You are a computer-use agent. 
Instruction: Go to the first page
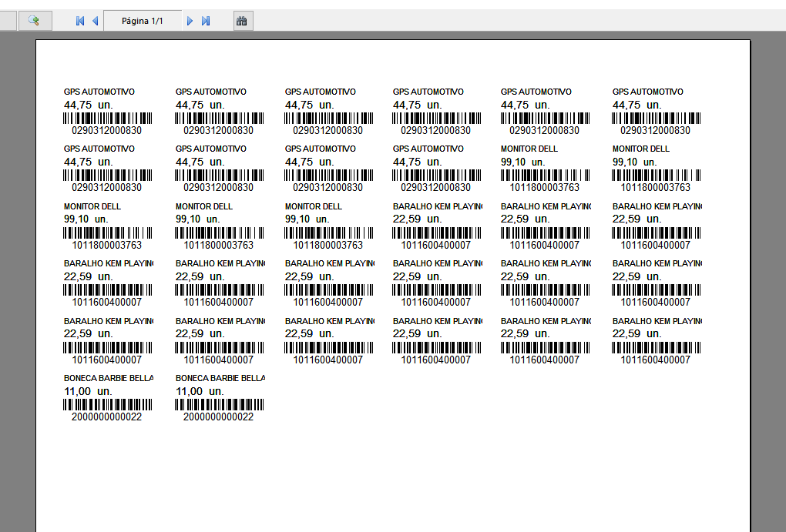[x=79, y=21]
